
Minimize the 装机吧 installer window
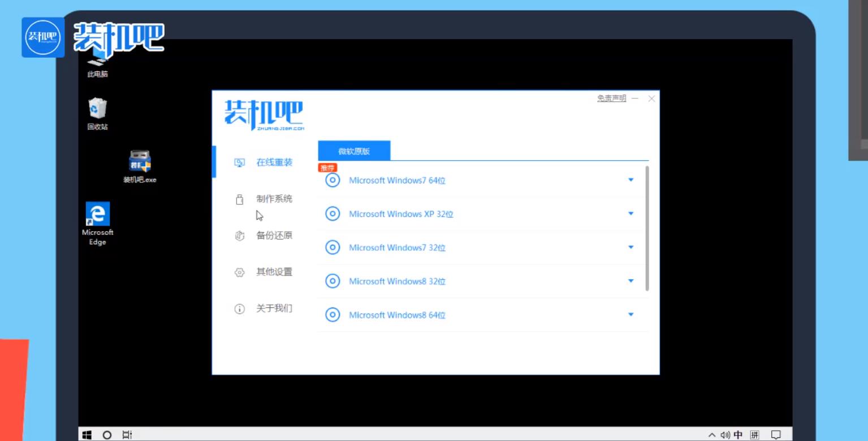(635, 99)
